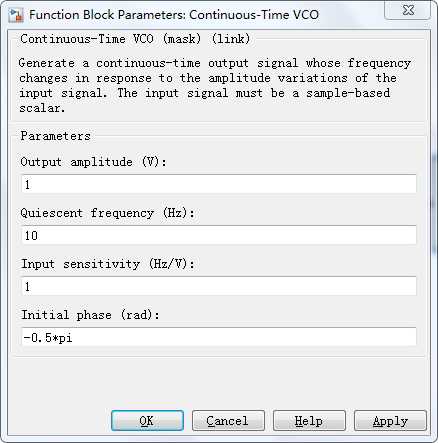438x443 pixels.
Task: Click the Initial phase field with -0.5*pi
Action: 219,337
